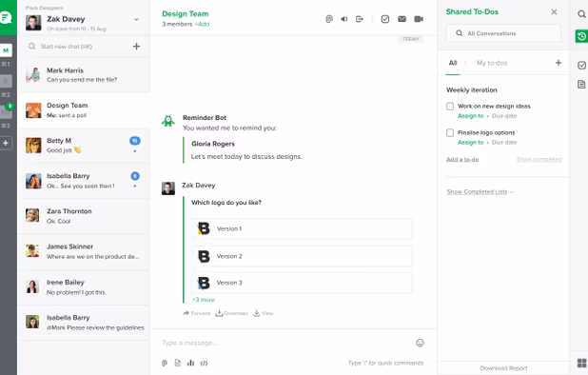Set due date for 'Work on new design ideas'
Screen dimensions: 588x375
(504, 116)
